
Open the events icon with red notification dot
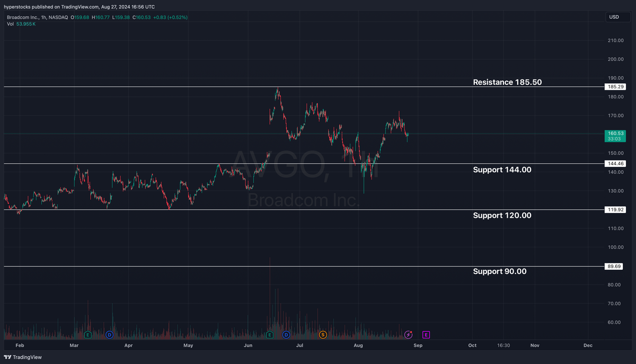pos(408,334)
